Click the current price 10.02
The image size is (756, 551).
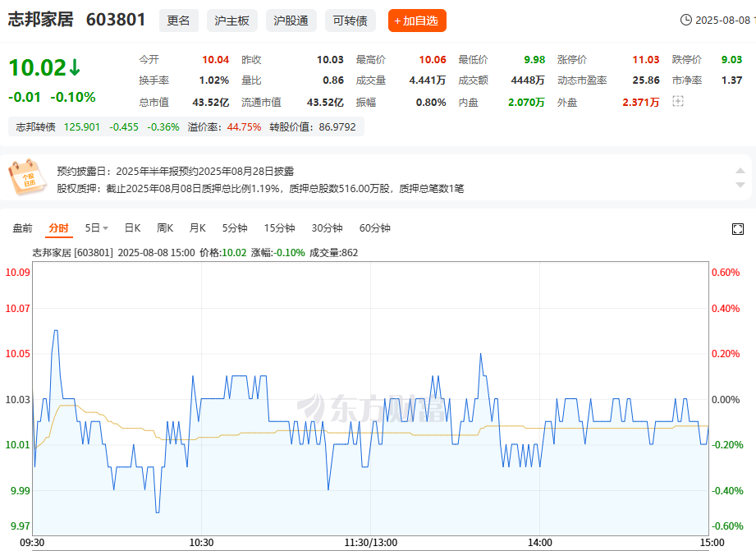pos(37,67)
